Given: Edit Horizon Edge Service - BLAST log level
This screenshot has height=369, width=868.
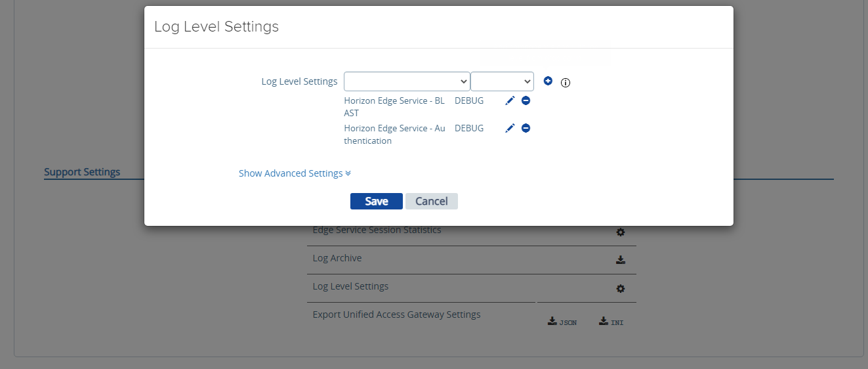Looking at the screenshot, I should click(x=510, y=100).
